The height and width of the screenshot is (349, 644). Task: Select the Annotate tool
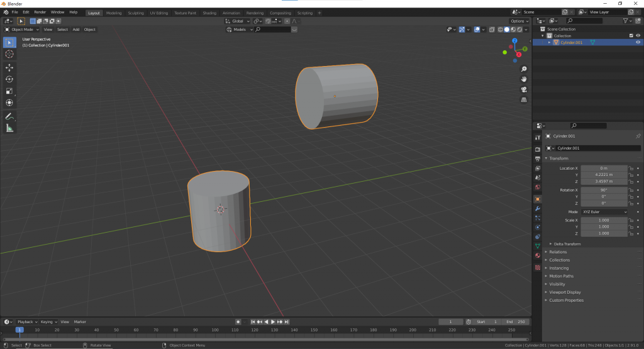9,116
